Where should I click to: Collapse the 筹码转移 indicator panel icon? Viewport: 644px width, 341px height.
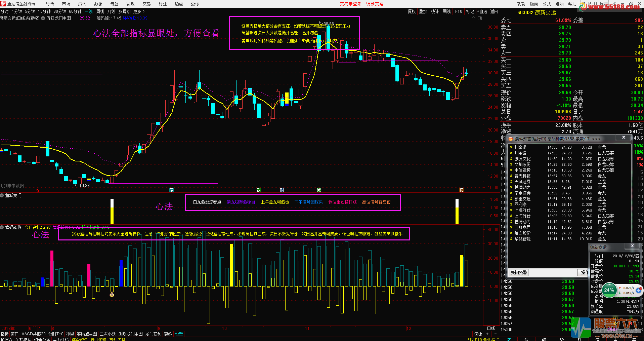[2, 227]
